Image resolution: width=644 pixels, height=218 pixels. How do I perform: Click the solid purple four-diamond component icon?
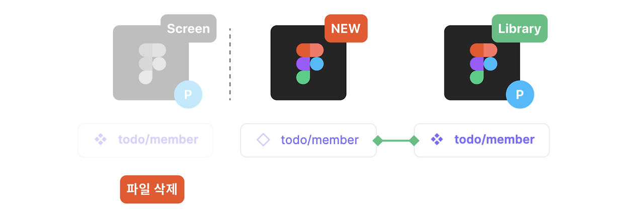click(x=437, y=140)
